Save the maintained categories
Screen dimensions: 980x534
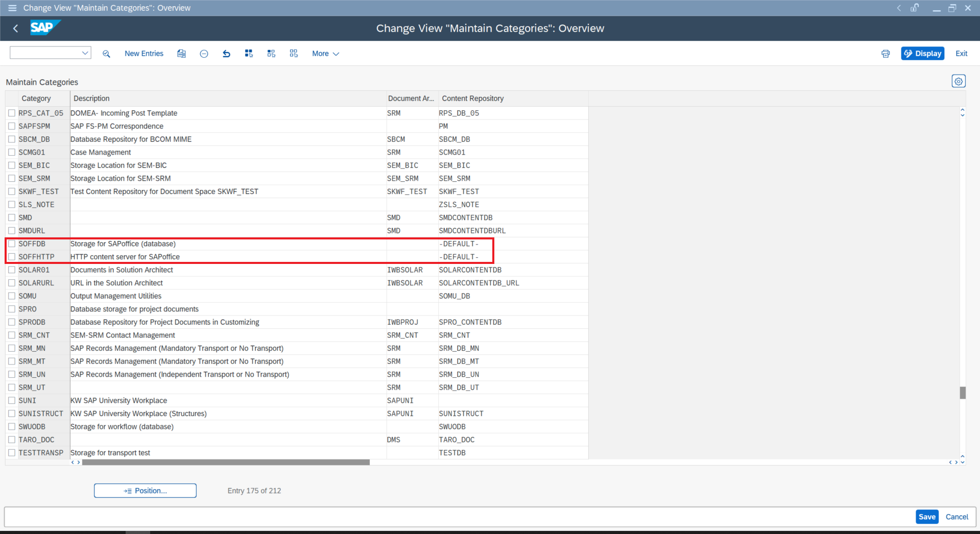927,516
